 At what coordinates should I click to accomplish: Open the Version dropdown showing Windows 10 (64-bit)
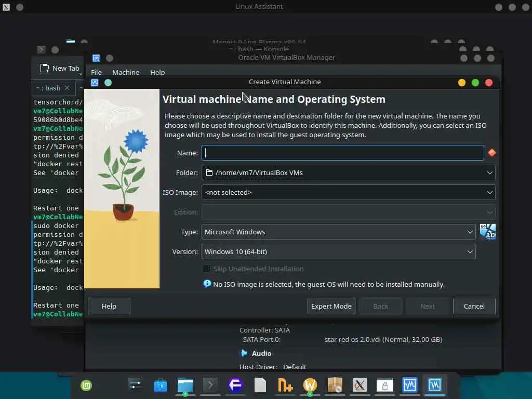pyautogui.click(x=339, y=251)
